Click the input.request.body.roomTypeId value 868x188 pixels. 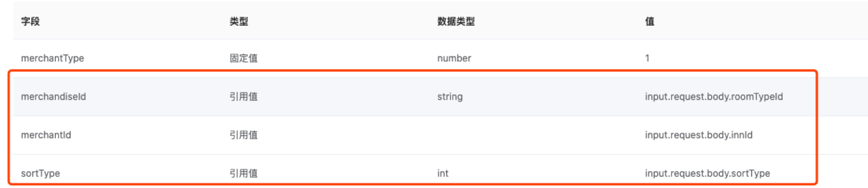click(x=714, y=97)
